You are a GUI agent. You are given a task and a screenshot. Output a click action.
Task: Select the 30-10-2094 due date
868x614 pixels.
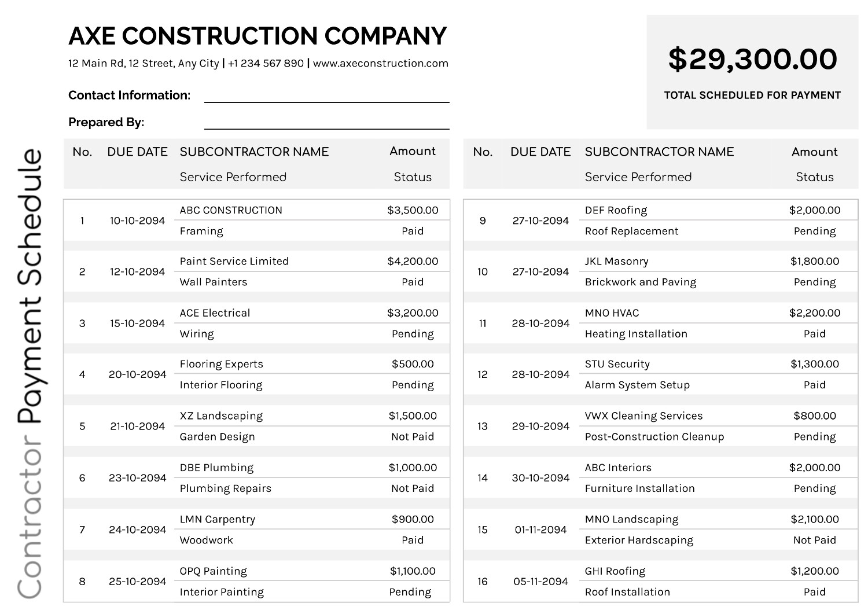point(540,478)
